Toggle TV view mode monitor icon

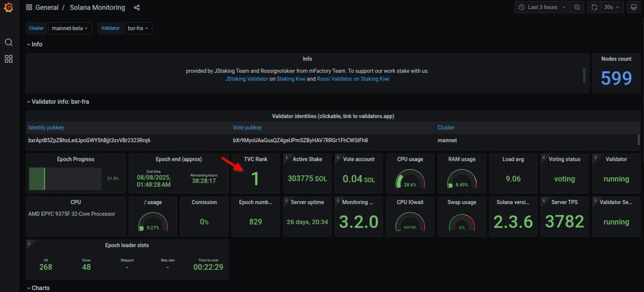(x=634, y=8)
